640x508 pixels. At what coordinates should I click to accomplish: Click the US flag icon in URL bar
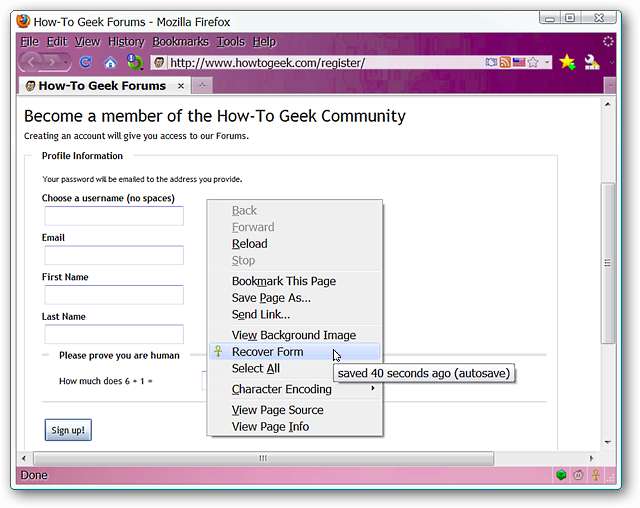pyautogui.click(x=519, y=62)
